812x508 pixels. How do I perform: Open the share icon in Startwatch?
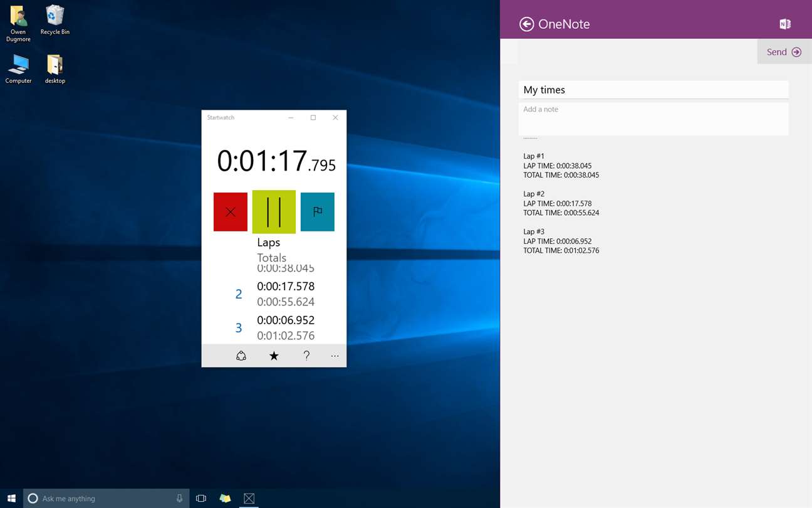coord(241,356)
